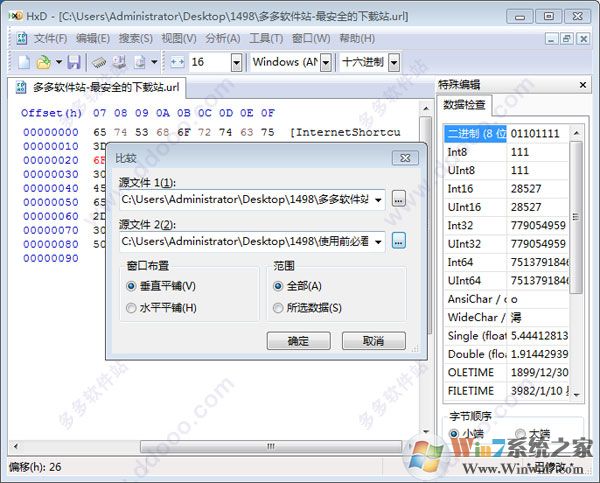Click the 取消 button
This screenshot has height=483, width=600.
pos(373,341)
